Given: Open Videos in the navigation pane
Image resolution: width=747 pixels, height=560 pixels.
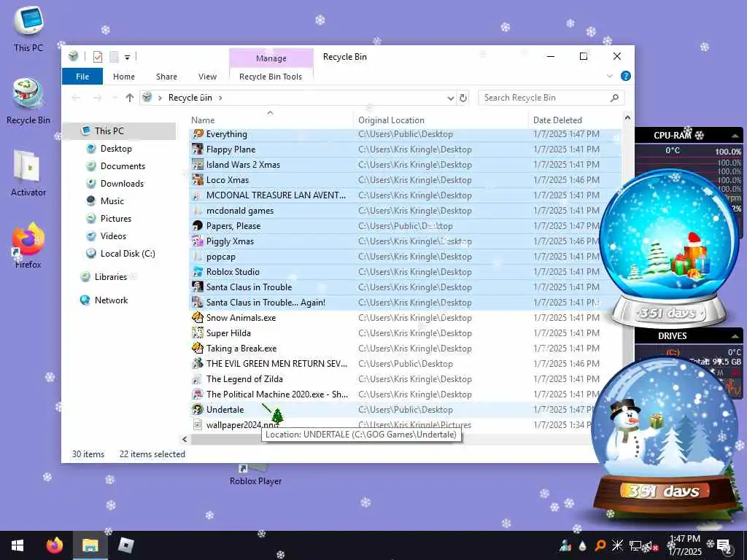Looking at the screenshot, I should click(x=113, y=236).
